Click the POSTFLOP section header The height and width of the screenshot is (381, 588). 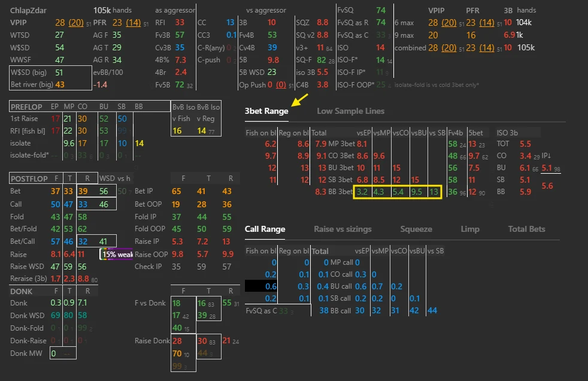(29, 179)
